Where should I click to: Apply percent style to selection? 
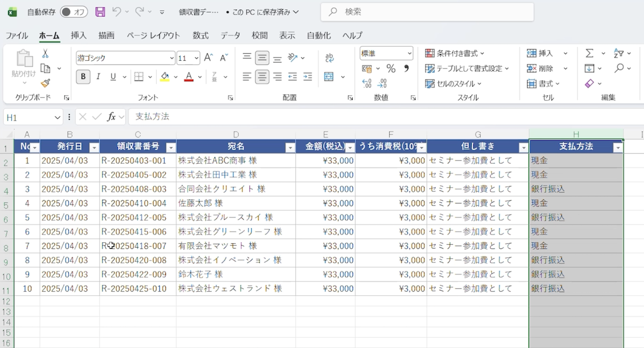(391, 68)
